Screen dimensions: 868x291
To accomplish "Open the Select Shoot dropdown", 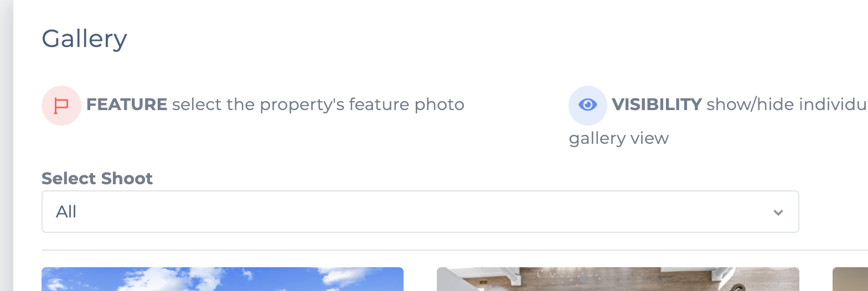I will (x=420, y=212).
